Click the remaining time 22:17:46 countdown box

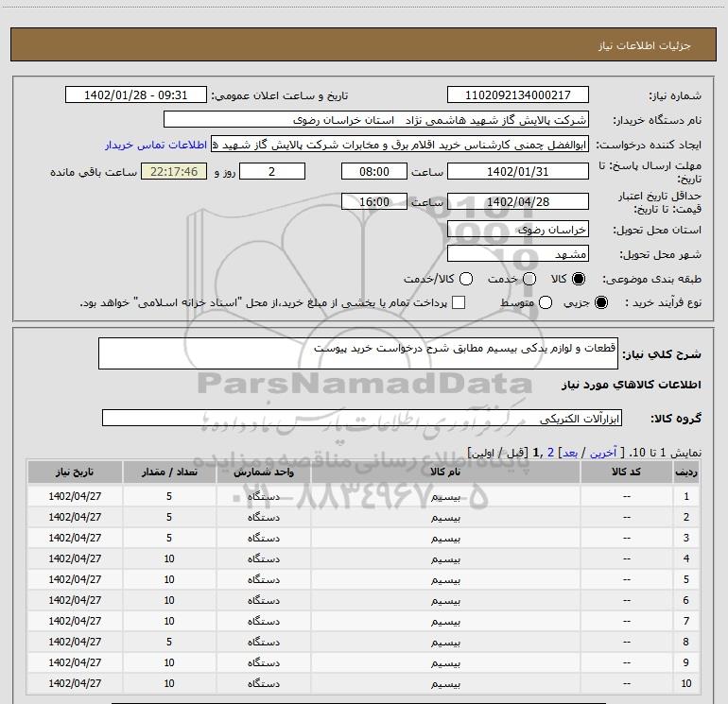click(x=173, y=171)
